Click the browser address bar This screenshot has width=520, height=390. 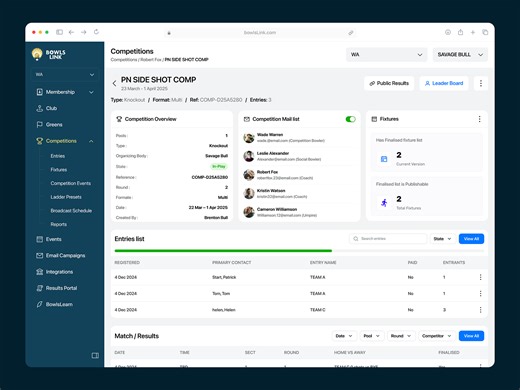coord(260,33)
